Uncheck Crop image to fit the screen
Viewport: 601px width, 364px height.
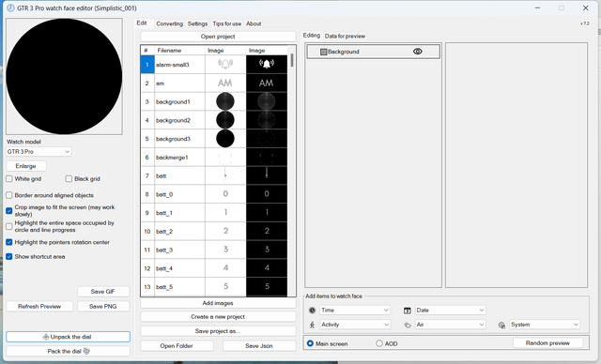[9, 210]
